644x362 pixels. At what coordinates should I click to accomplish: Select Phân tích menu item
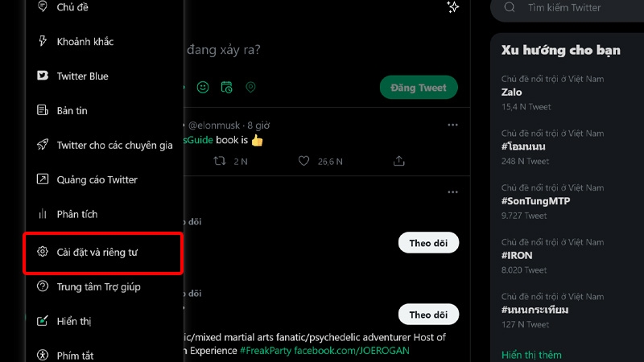[x=77, y=214]
